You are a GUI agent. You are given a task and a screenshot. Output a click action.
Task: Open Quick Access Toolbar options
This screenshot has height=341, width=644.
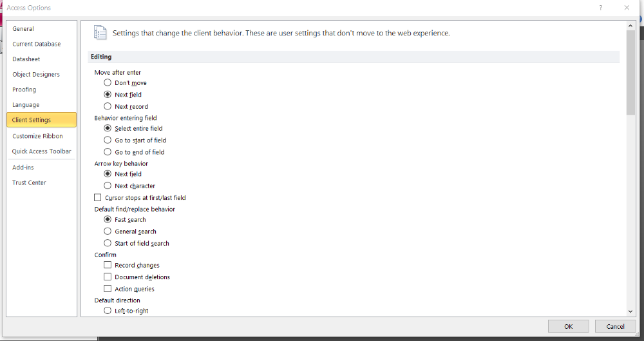point(41,151)
